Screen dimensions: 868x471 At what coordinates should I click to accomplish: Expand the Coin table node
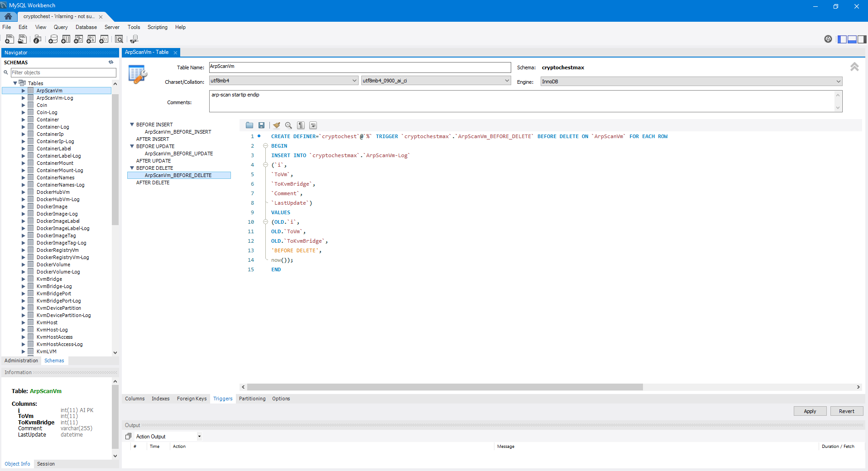23,105
